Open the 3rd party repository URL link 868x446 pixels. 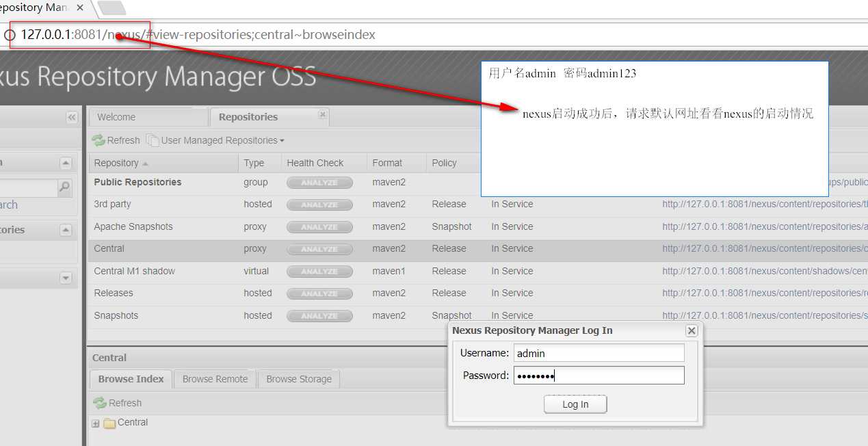point(765,204)
